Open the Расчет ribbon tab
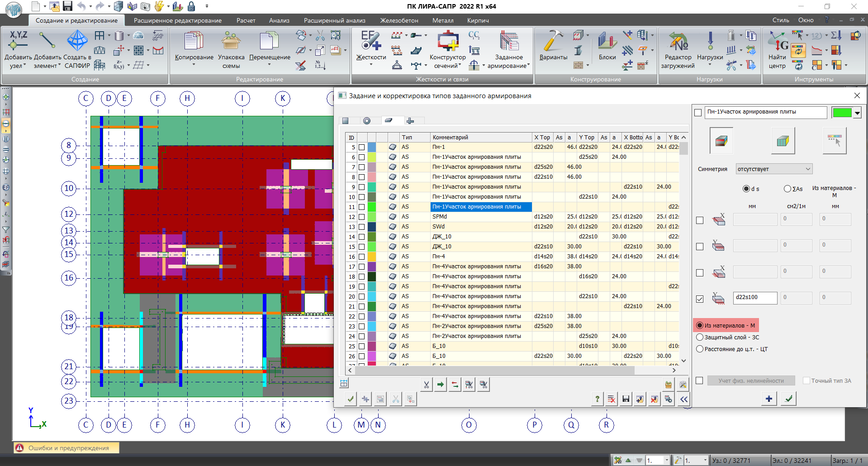This screenshot has width=868, height=466. tap(246, 20)
